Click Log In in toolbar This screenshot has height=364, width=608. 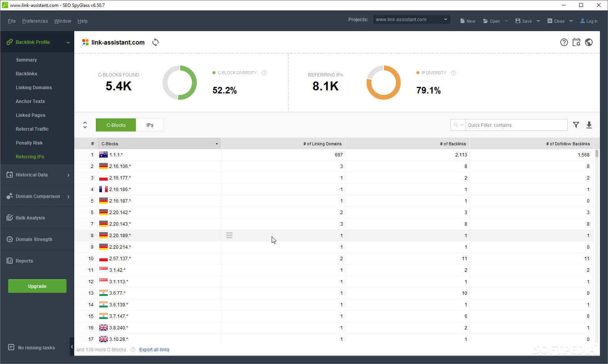click(x=589, y=21)
